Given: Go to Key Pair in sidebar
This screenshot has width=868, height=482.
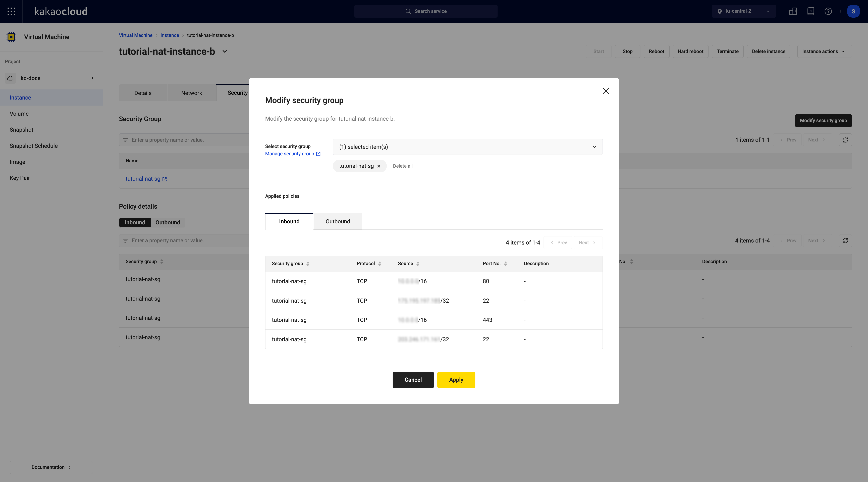Looking at the screenshot, I should [x=51, y=178].
